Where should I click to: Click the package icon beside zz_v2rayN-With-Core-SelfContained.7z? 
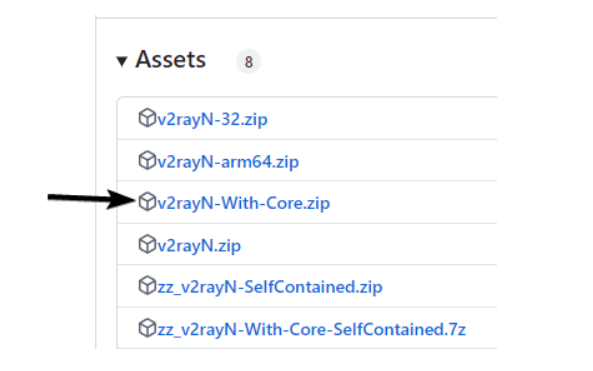coord(147,328)
